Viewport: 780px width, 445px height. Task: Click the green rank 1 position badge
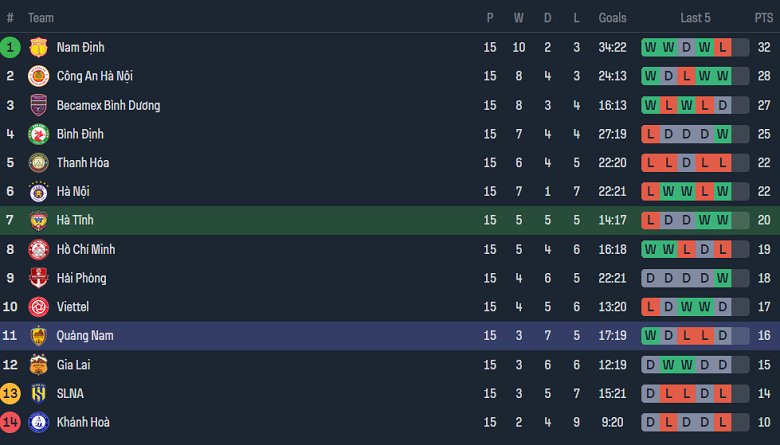[10, 47]
